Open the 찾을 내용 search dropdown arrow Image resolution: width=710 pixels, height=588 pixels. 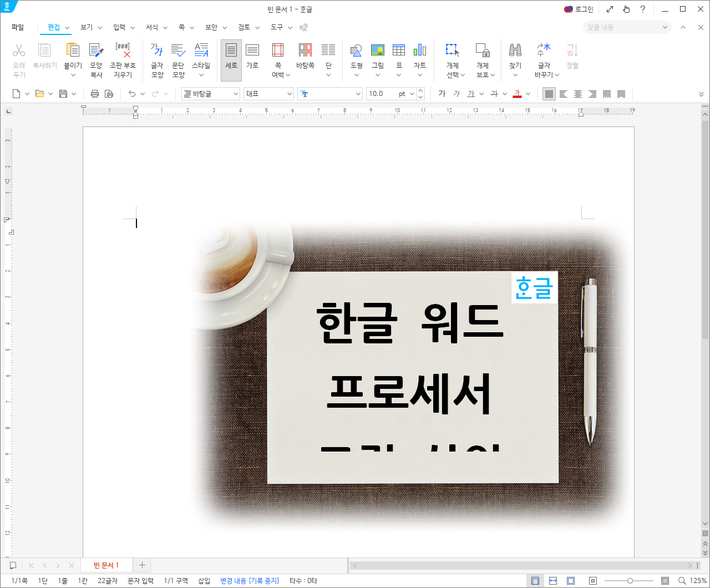coord(665,27)
